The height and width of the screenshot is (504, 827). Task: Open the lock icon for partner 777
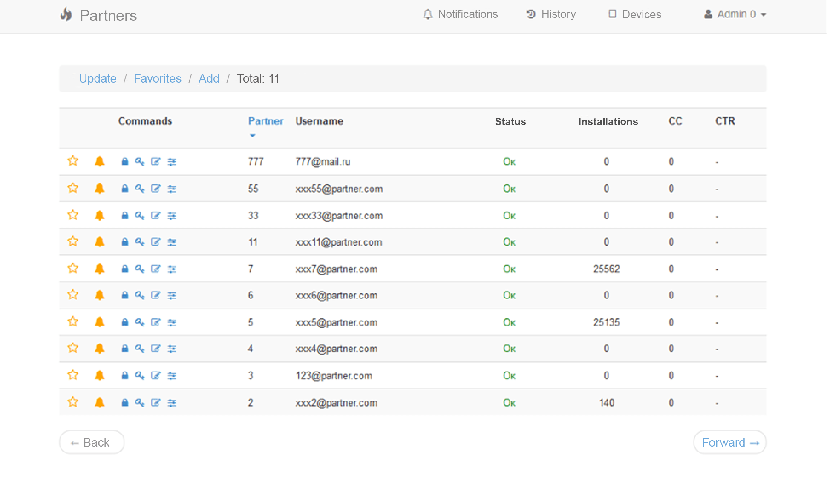click(124, 162)
